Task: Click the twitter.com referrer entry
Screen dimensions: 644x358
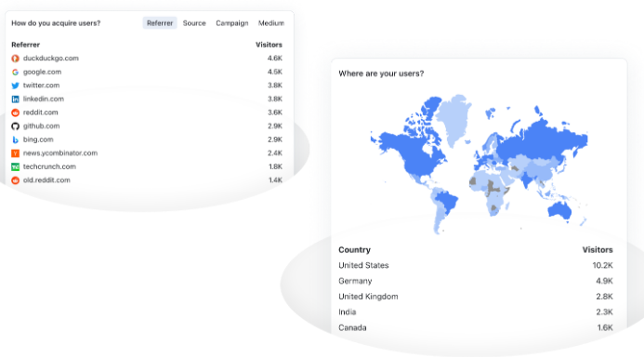Action: [41, 86]
